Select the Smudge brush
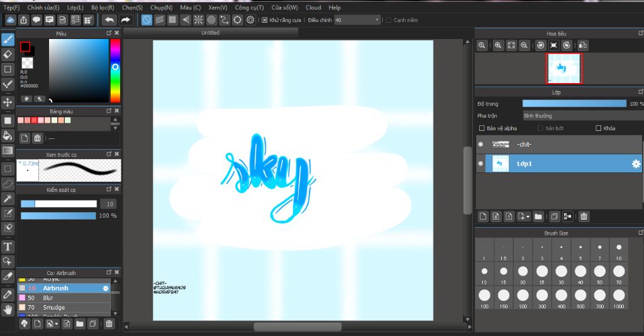The height and width of the screenshot is (336, 644). 64,307
